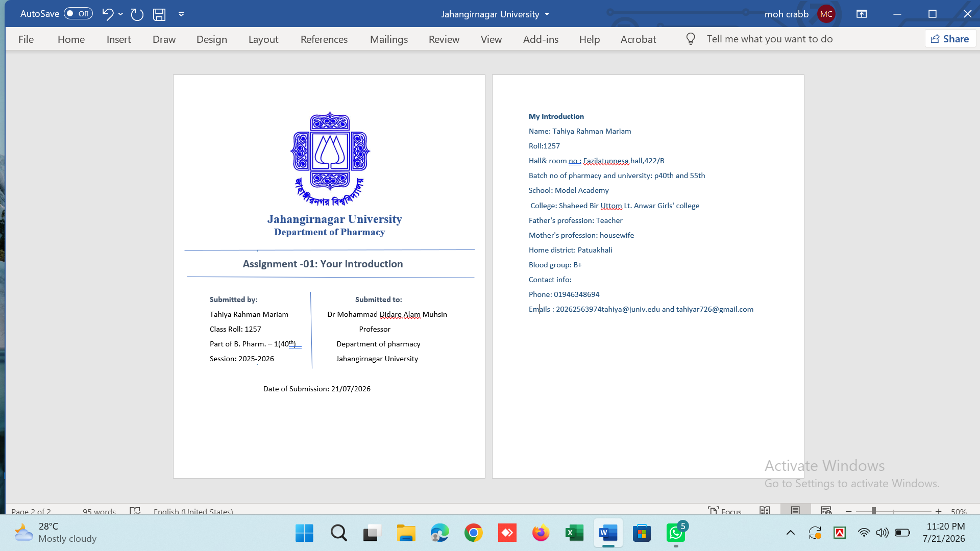Screen dimensions: 980x551
Task: Open the References tab
Action: 324,39
